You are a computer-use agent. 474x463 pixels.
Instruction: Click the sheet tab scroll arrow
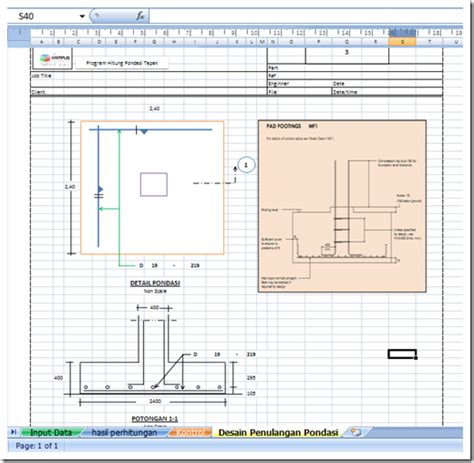click(13, 432)
